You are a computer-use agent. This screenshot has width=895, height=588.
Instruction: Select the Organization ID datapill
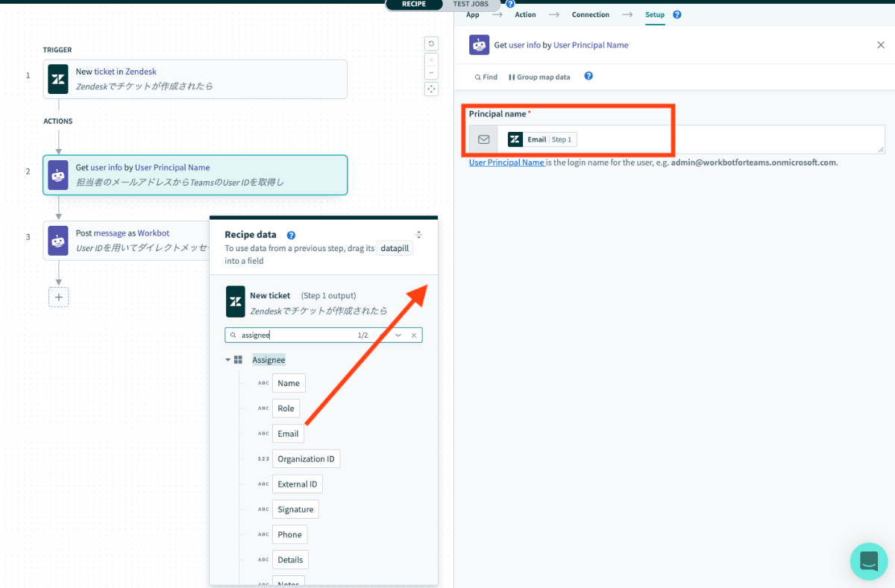(306, 459)
